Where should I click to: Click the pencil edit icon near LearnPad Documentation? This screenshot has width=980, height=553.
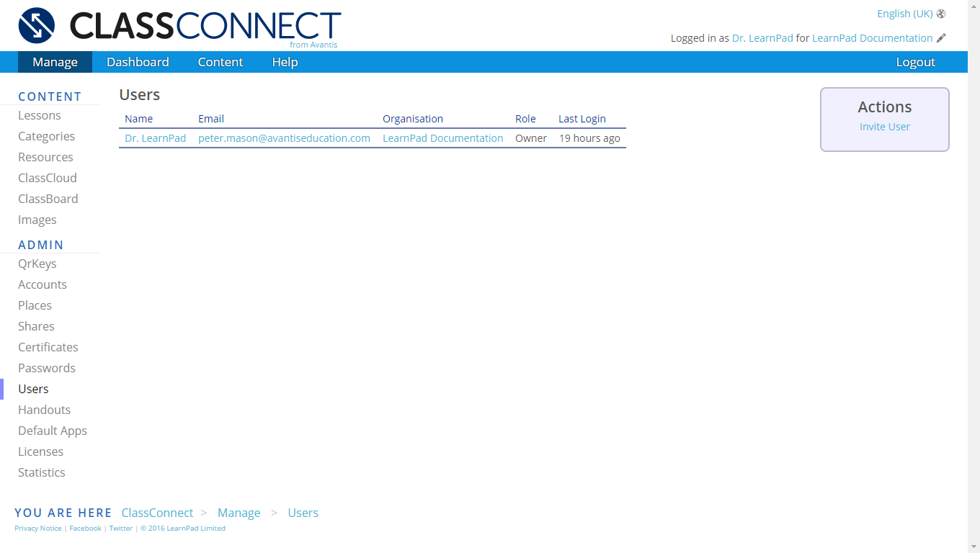point(941,38)
